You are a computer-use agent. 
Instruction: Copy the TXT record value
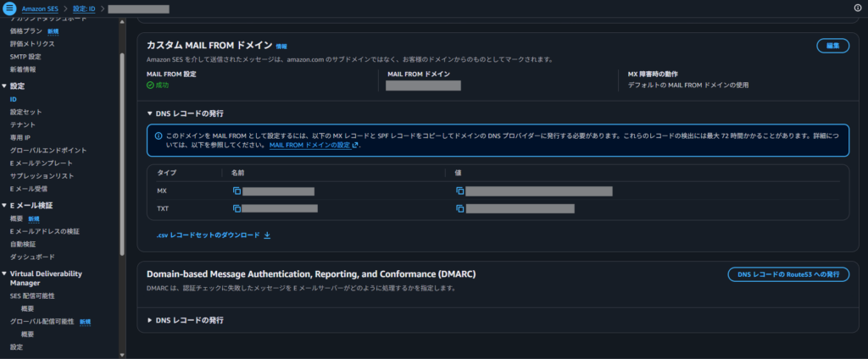pos(459,208)
